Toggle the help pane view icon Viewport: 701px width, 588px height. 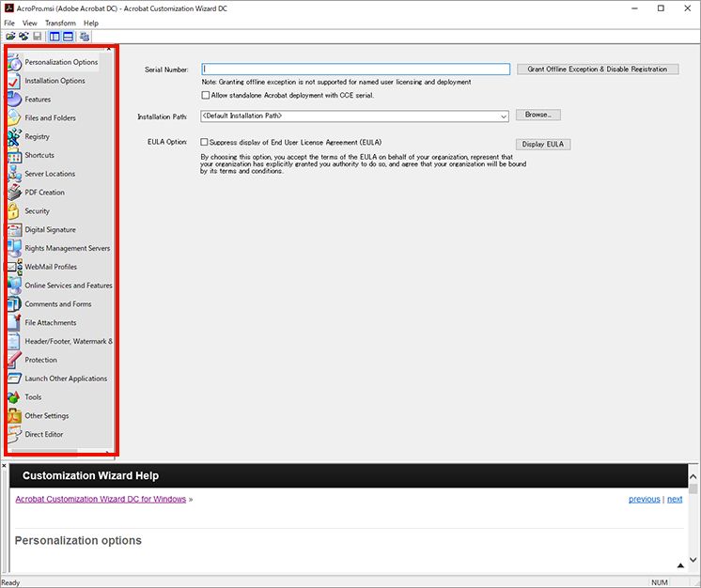coord(68,37)
